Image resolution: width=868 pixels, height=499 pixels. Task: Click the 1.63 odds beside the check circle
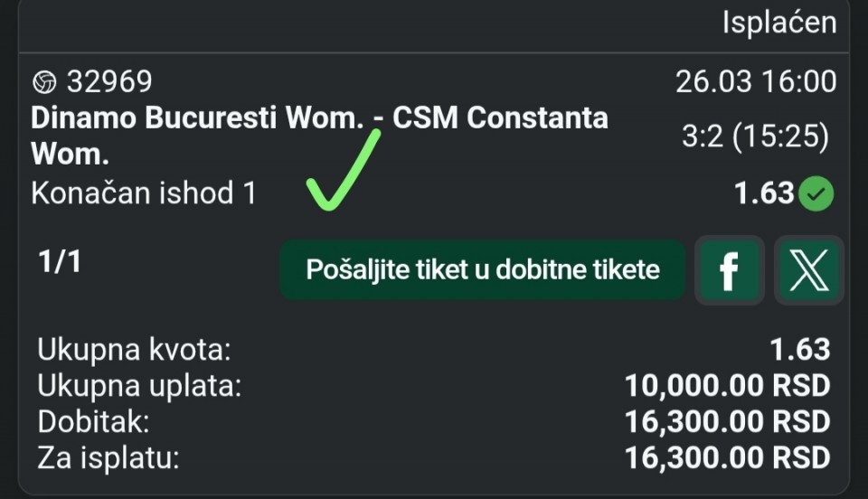(764, 193)
